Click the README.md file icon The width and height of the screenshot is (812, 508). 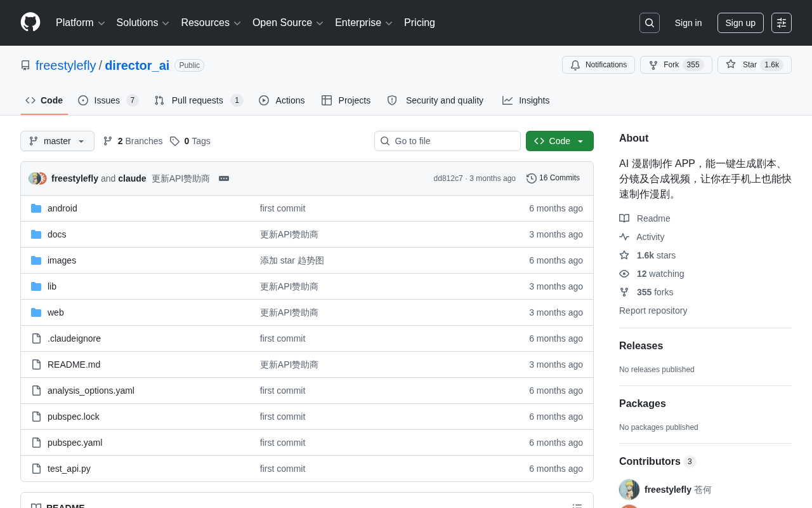[36, 364]
